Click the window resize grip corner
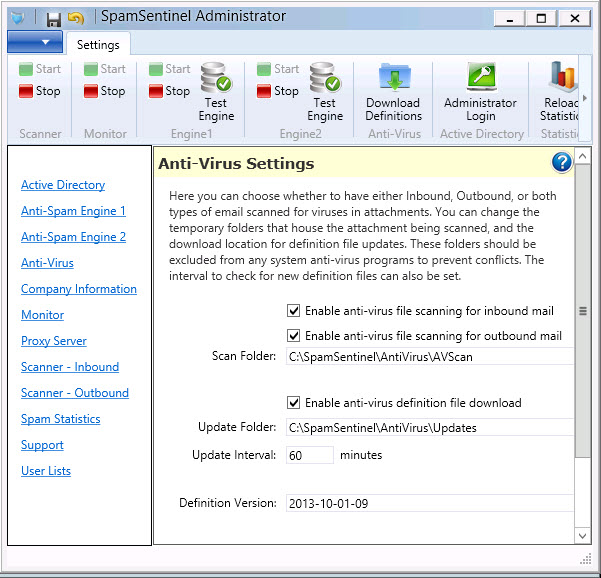 (585, 559)
